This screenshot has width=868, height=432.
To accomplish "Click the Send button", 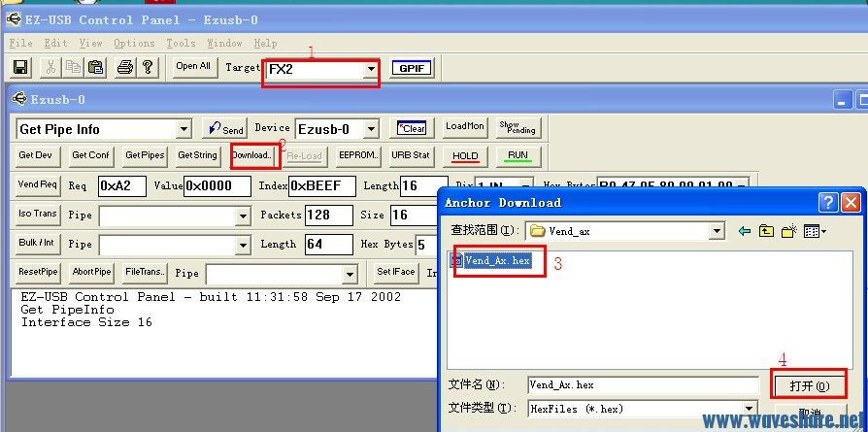I will click(x=226, y=128).
